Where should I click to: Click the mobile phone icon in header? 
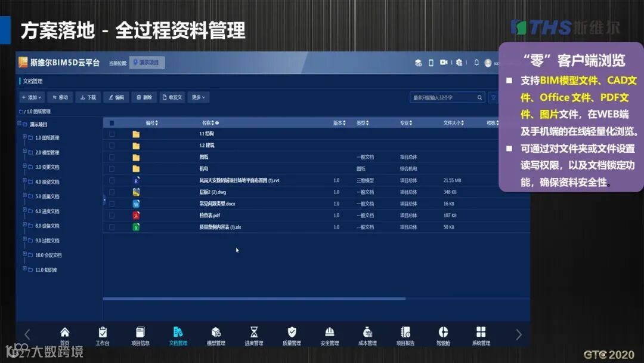431,63
